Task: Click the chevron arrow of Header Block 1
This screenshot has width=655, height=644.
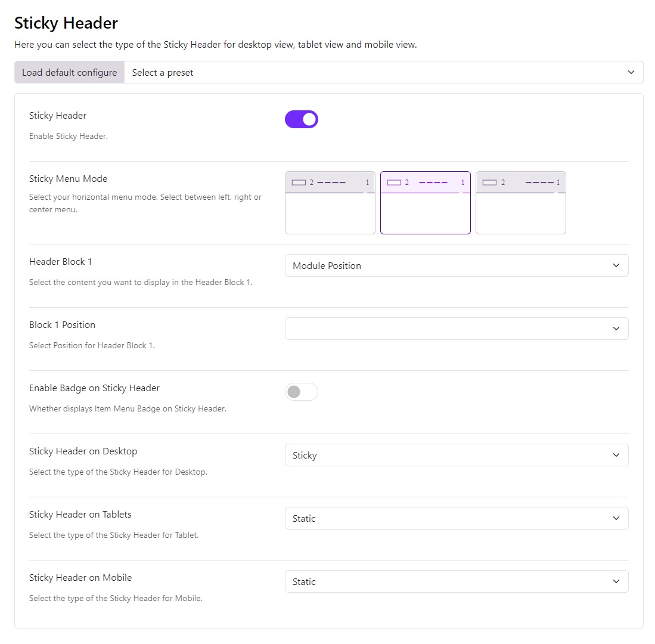Action: [616, 265]
